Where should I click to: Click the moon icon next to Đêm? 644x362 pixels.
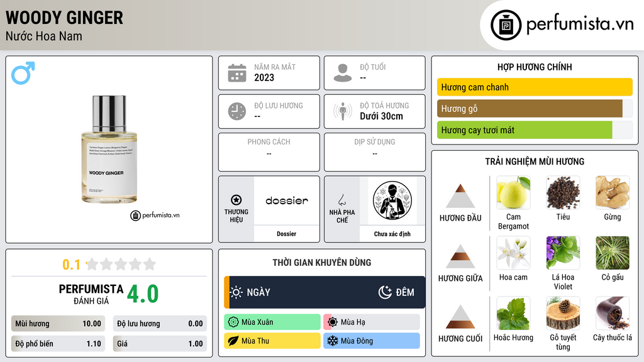385,292
